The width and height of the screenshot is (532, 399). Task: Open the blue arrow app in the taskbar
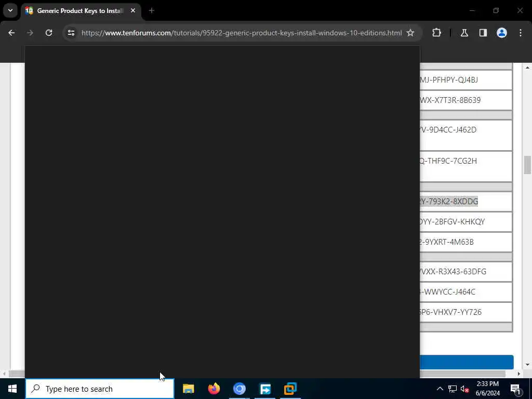[265, 389]
